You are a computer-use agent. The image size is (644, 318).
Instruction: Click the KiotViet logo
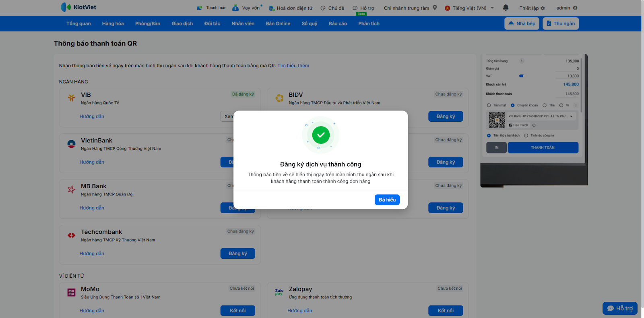(78, 7)
